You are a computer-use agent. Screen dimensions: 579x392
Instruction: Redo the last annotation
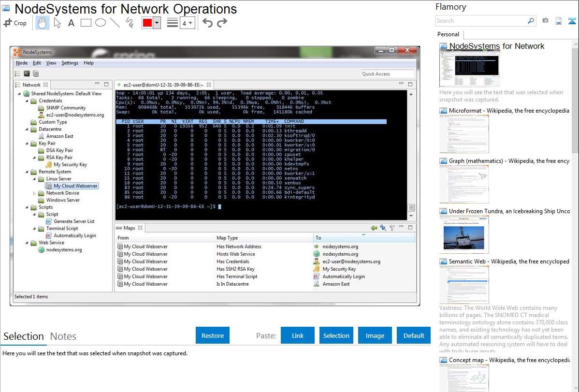(222, 23)
